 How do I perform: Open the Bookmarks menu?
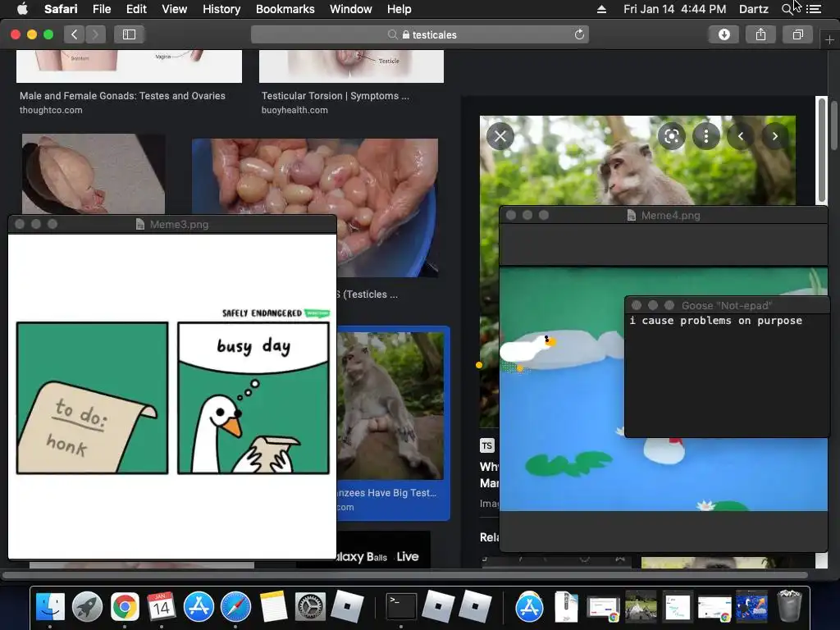(285, 9)
